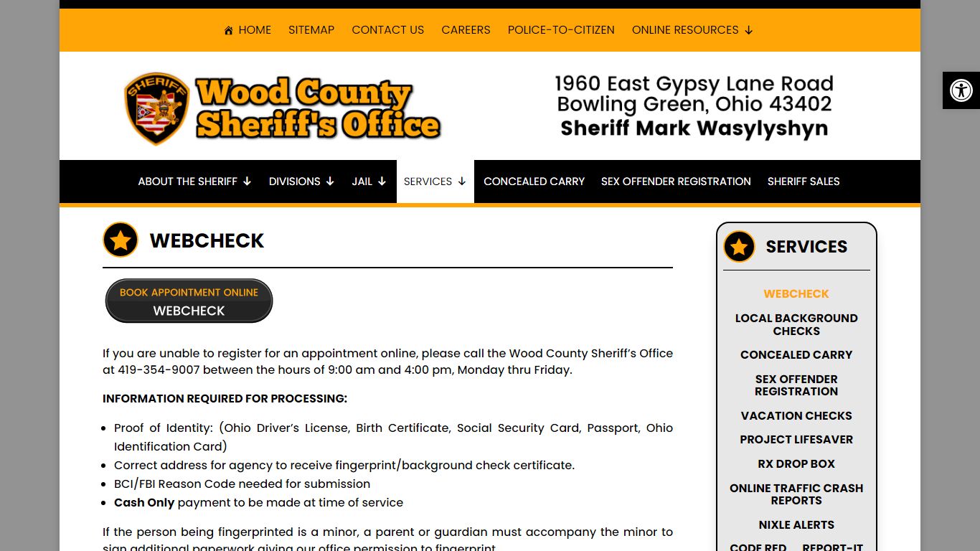Open RX DROP BOX in the sidebar

[x=796, y=464]
